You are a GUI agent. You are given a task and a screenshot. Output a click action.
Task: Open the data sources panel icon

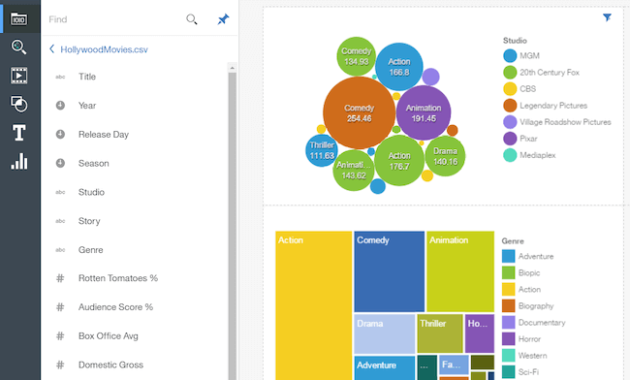[x=19, y=19]
